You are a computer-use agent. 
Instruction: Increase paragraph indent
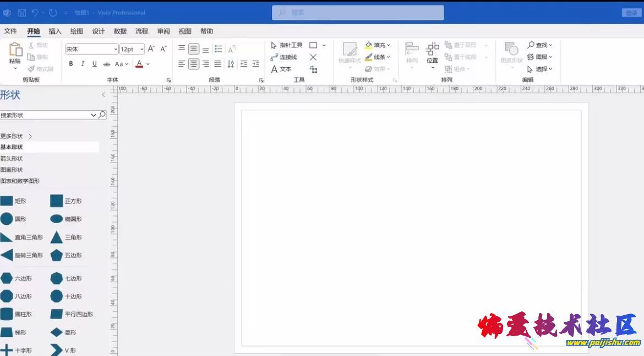click(x=256, y=64)
